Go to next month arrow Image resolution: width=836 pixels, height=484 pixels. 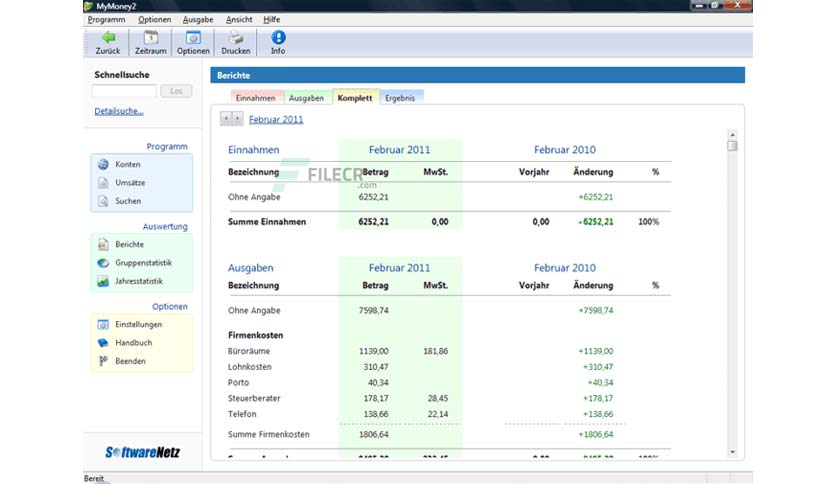pyautogui.click(x=237, y=119)
